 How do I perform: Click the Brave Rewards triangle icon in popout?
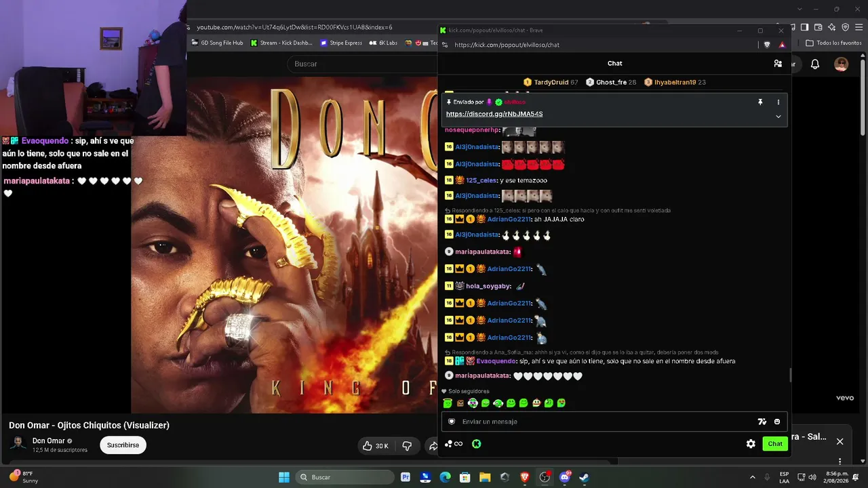782,45
